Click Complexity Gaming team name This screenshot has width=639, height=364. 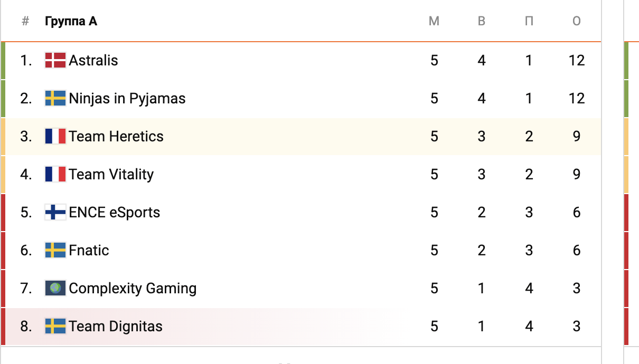[133, 288]
